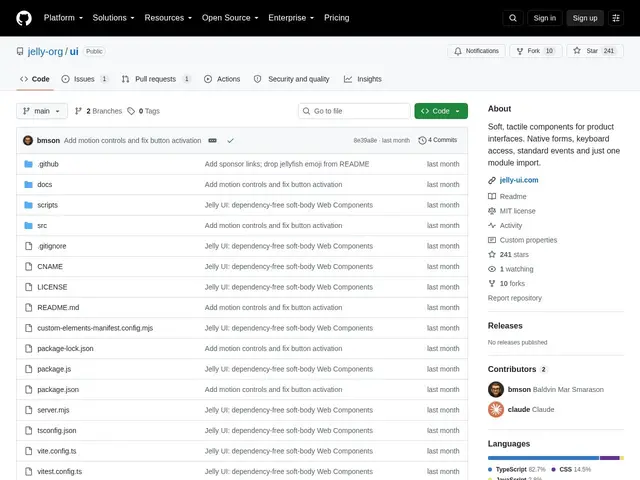640x480 pixels.
Task: Click Report repository
Action: click(x=515, y=298)
